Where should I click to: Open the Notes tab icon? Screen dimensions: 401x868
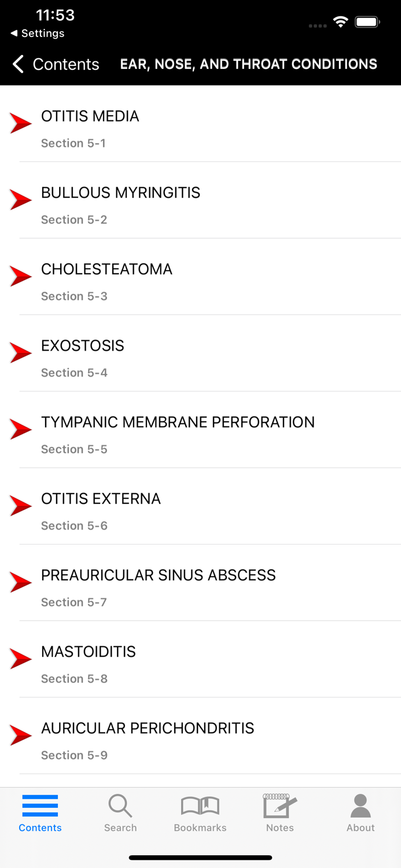(x=279, y=804)
